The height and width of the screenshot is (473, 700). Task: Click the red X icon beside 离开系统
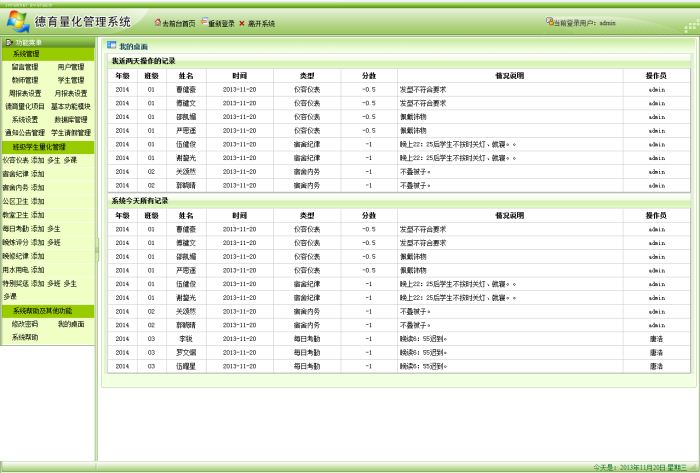(242, 22)
